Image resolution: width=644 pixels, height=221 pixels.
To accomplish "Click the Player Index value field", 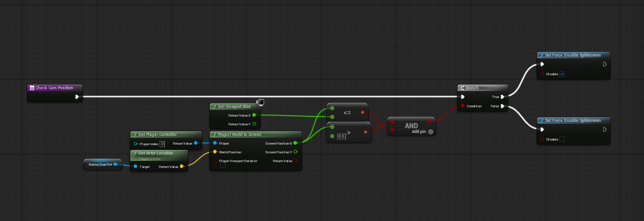I will [162, 144].
